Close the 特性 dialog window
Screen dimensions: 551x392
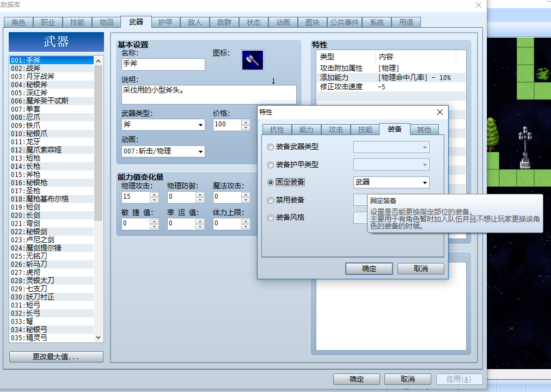(x=439, y=112)
